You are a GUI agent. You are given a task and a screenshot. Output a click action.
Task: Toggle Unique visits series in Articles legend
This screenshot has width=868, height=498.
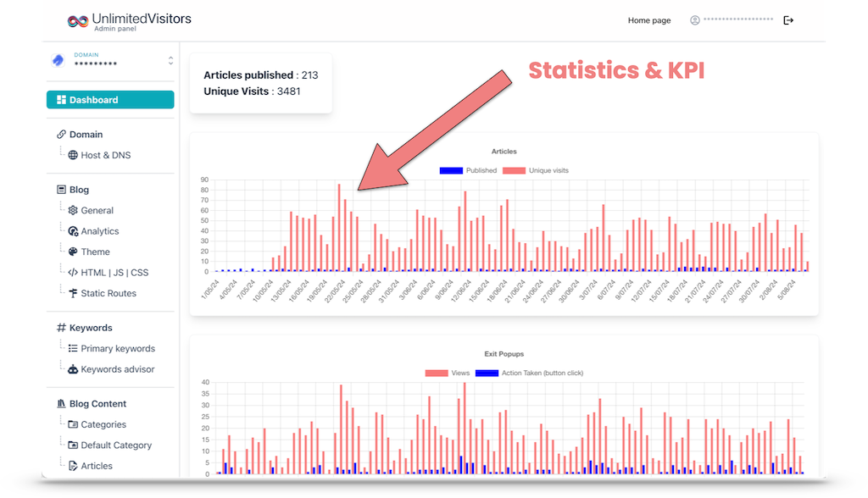(536, 170)
